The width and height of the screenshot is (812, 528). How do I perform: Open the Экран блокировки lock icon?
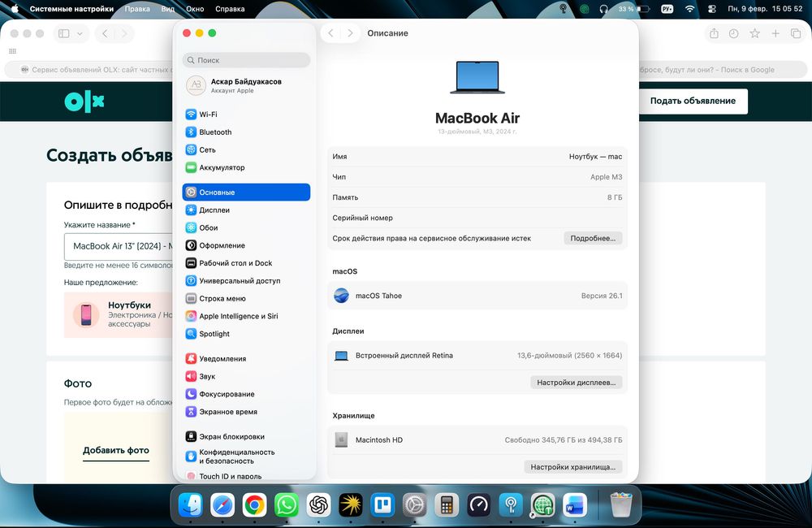click(191, 436)
